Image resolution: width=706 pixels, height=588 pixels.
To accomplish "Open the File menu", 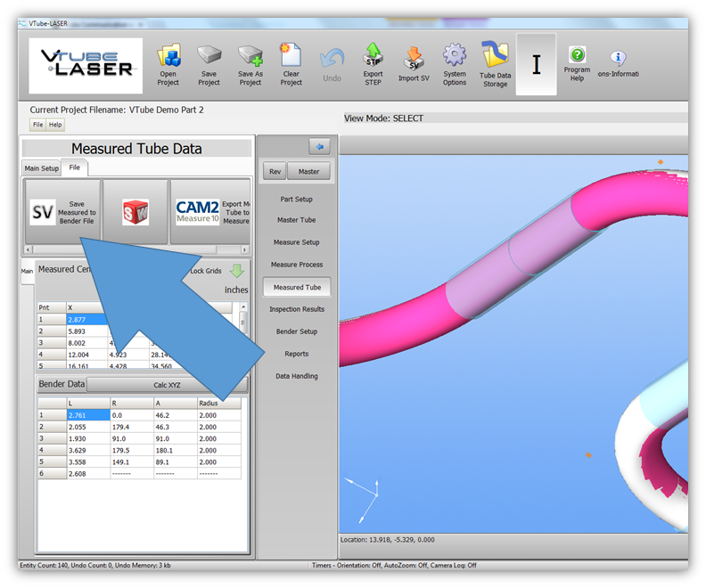I will click(x=37, y=125).
